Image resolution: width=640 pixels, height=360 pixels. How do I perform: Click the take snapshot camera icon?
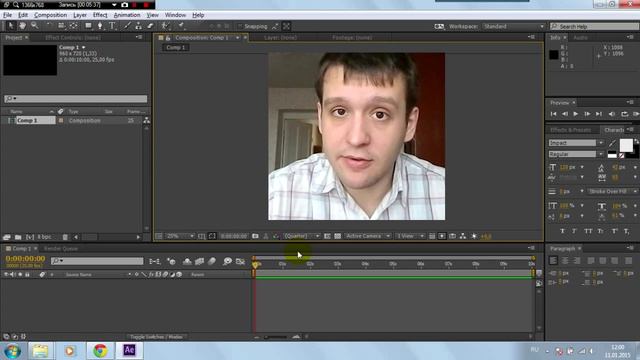click(255, 236)
